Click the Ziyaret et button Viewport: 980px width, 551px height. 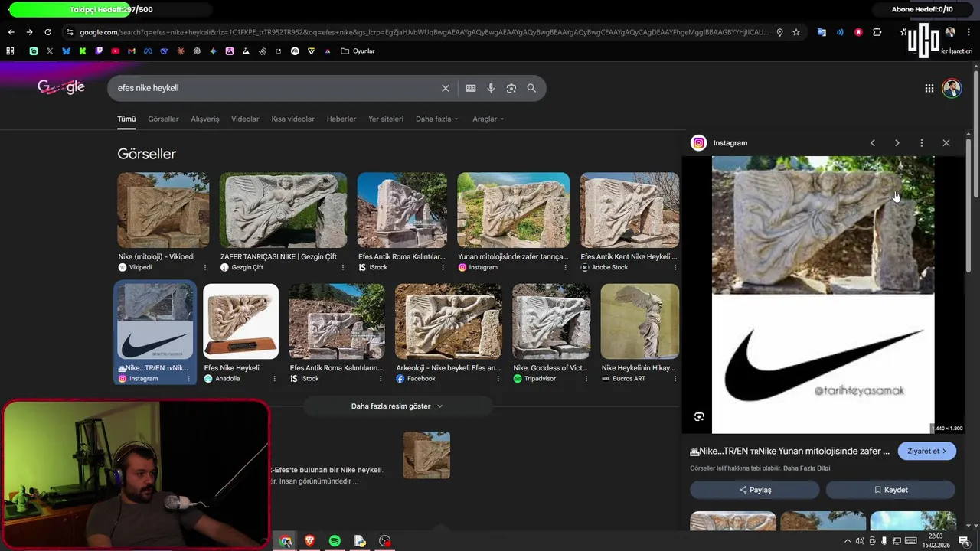click(926, 452)
